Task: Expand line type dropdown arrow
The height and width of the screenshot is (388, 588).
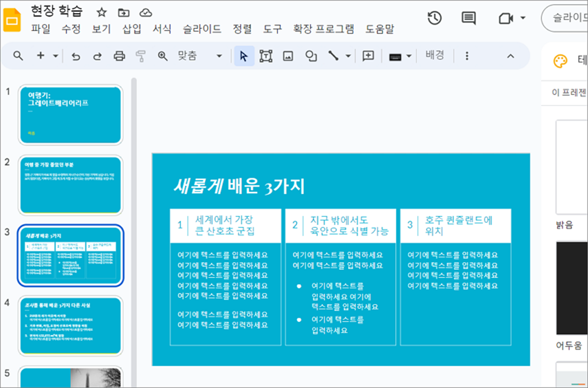Action: tap(348, 56)
